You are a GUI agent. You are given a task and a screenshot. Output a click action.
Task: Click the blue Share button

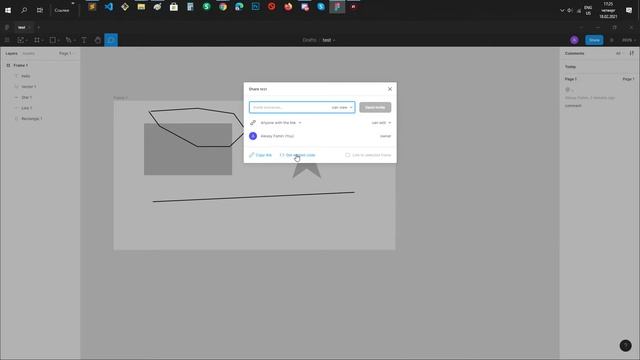(594, 40)
